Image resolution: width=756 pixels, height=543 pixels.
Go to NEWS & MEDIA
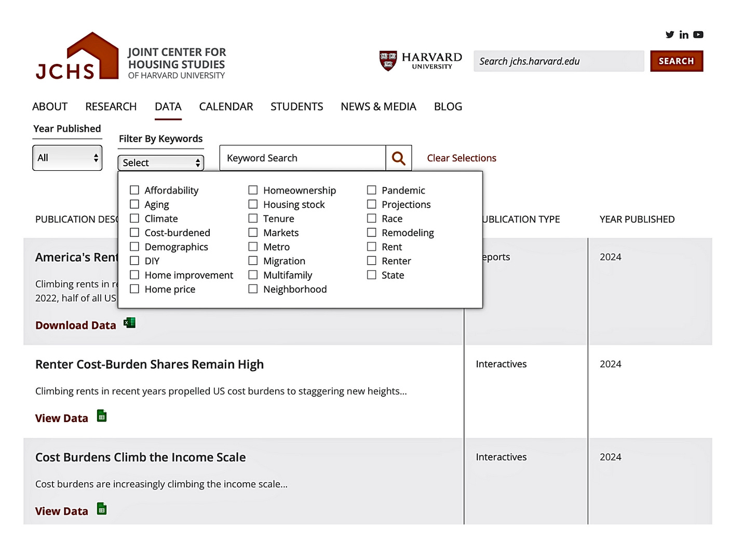[379, 106]
